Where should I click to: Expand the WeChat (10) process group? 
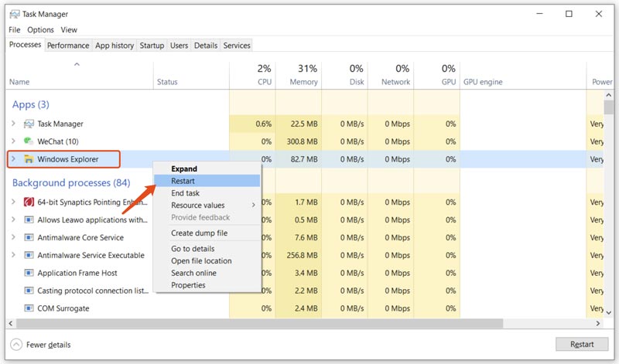click(13, 141)
